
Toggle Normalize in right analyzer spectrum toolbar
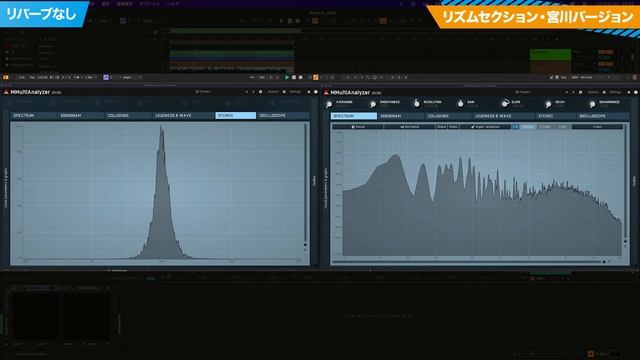pos(409,127)
